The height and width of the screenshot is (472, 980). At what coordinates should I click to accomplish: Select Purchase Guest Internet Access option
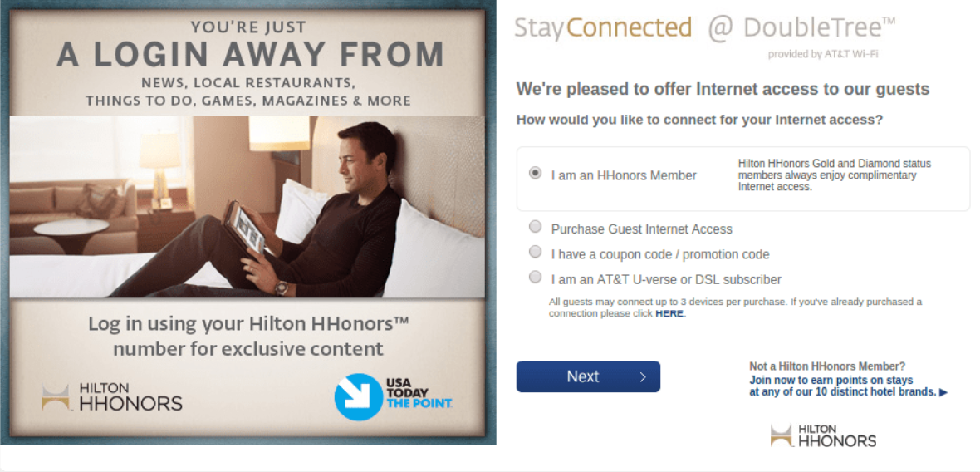535,227
